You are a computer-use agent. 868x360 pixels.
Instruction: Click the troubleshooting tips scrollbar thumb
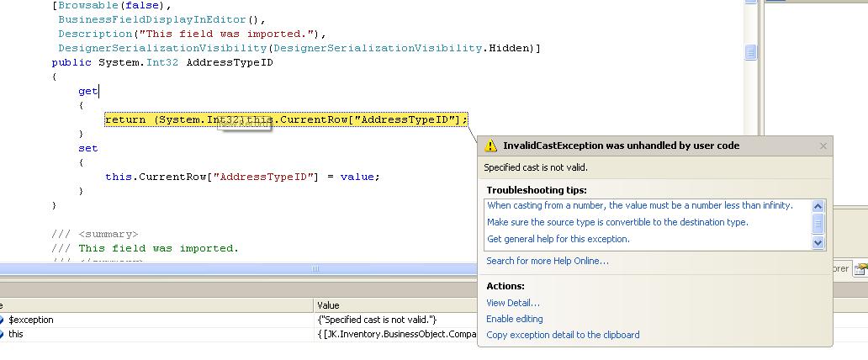(x=818, y=223)
